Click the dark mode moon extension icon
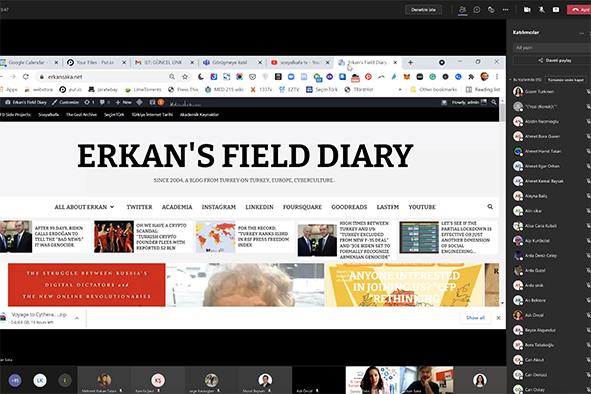591x394 pixels. point(201,77)
